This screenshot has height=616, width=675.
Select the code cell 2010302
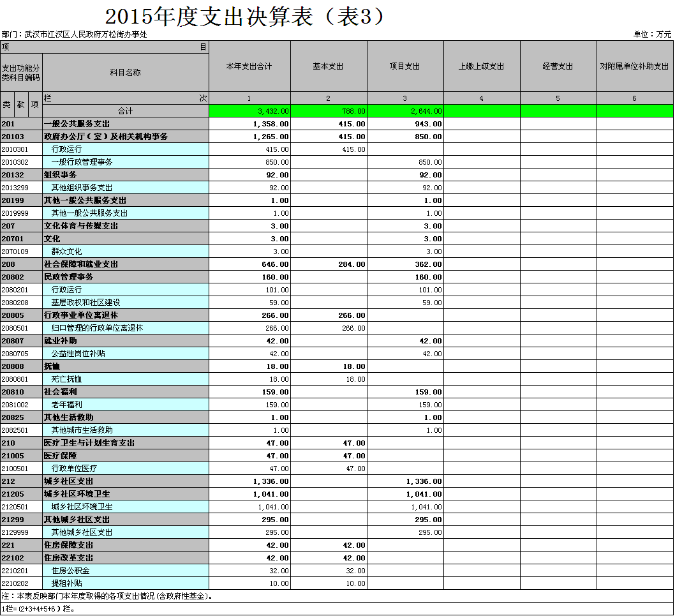pyautogui.click(x=15, y=162)
